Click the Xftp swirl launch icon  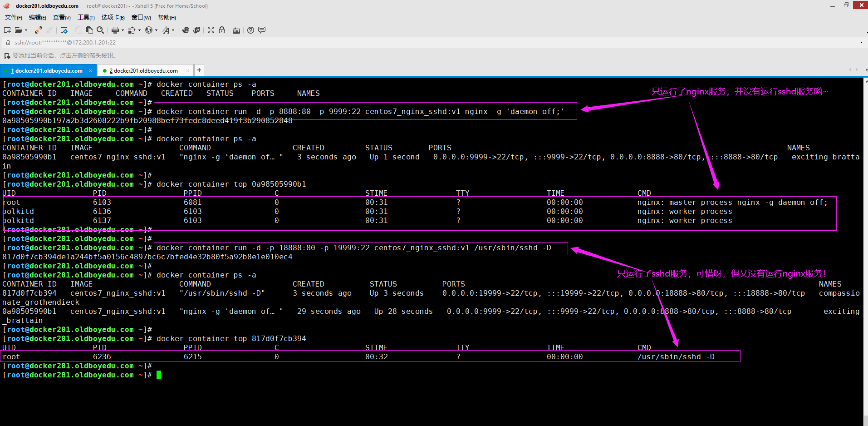tap(186, 30)
